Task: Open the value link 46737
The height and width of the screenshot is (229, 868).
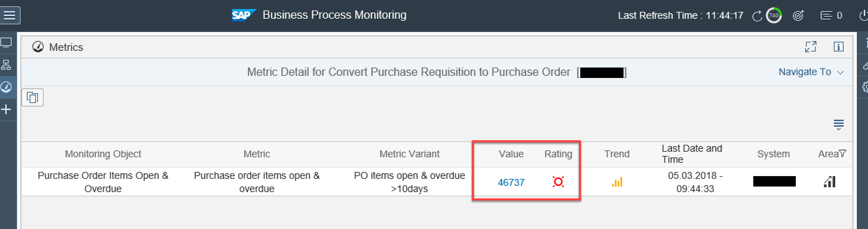Action: [511, 182]
